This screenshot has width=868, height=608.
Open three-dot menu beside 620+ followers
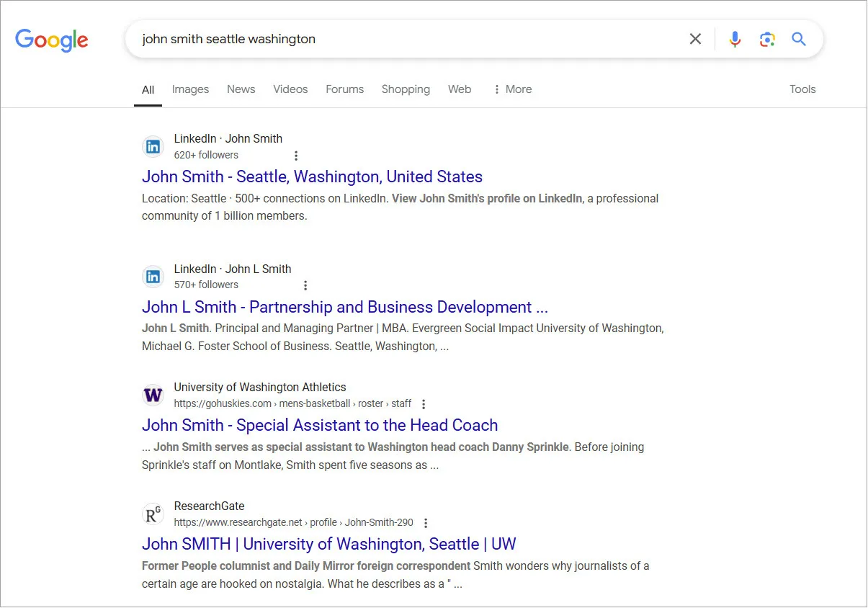pos(296,156)
